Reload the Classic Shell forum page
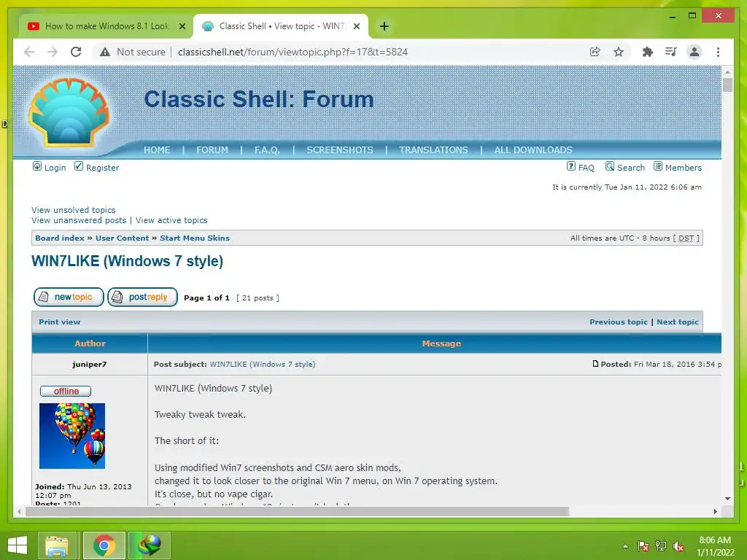 point(76,52)
